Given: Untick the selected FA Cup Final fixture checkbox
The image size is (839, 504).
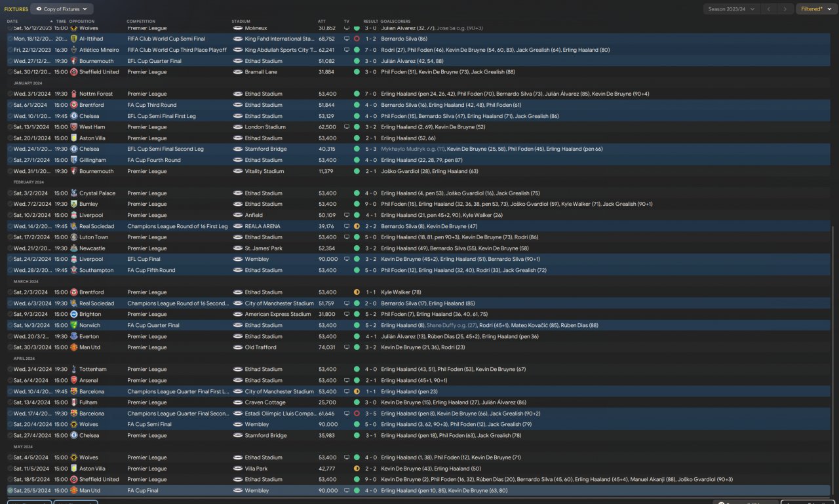Looking at the screenshot, I should tap(10, 490).
